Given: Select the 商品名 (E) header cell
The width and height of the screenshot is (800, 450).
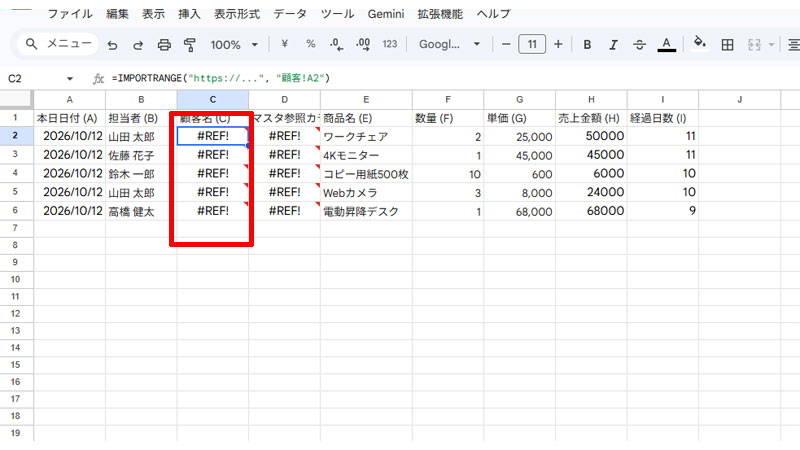Looking at the screenshot, I should 366,118.
